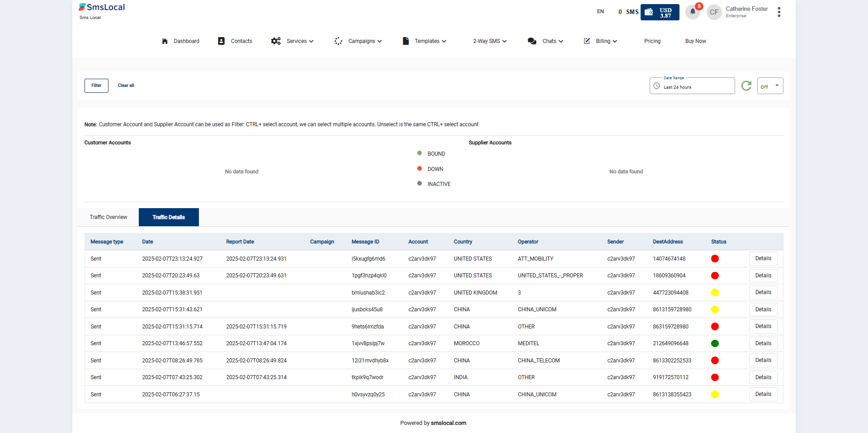868x433 pixels.
Task: Click the Filter button
Action: [x=96, y=86]
